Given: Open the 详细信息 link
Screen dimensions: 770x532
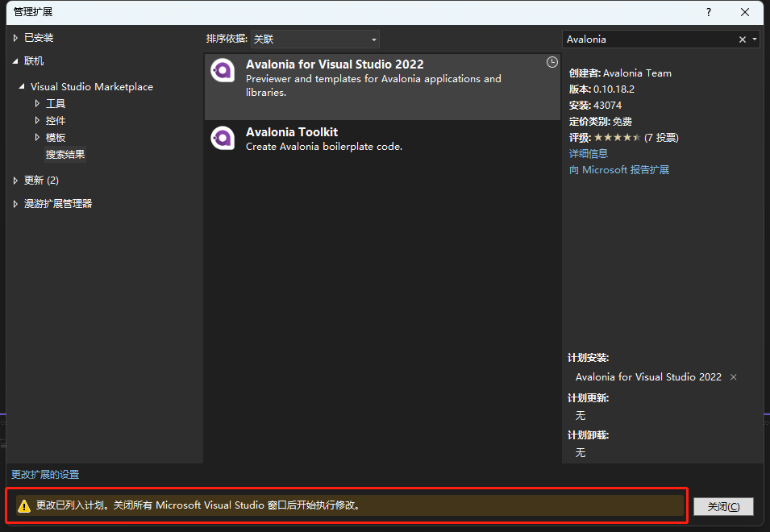Looking at the screenshot, I should click(589, 154).
